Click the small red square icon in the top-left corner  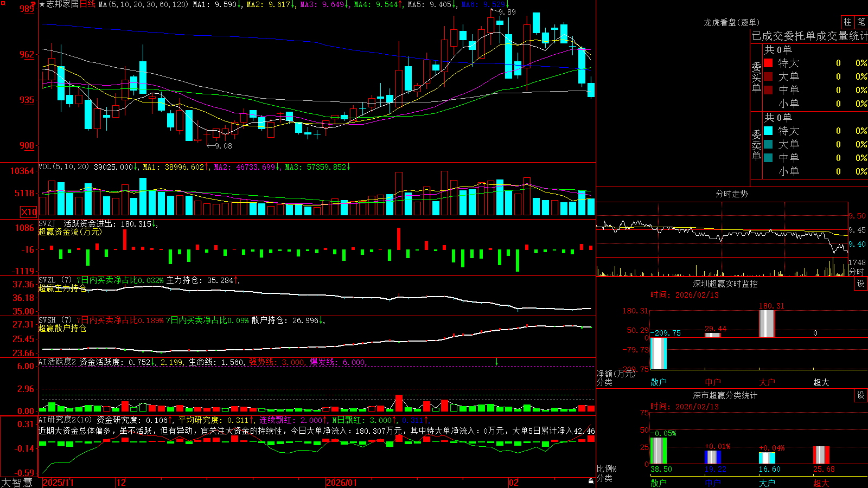[x=3, y=3]
